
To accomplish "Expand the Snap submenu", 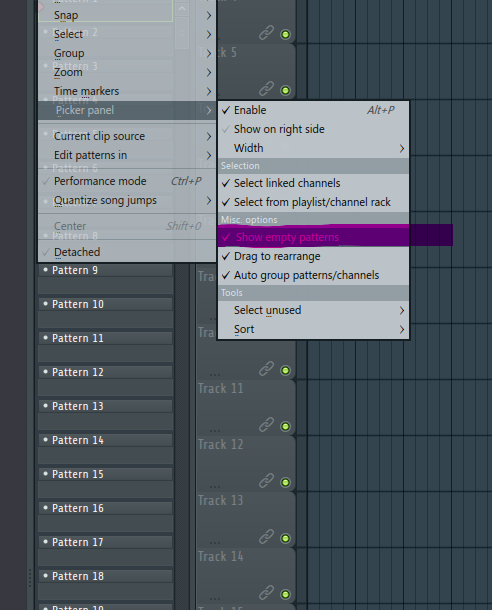I will [127, 15].
